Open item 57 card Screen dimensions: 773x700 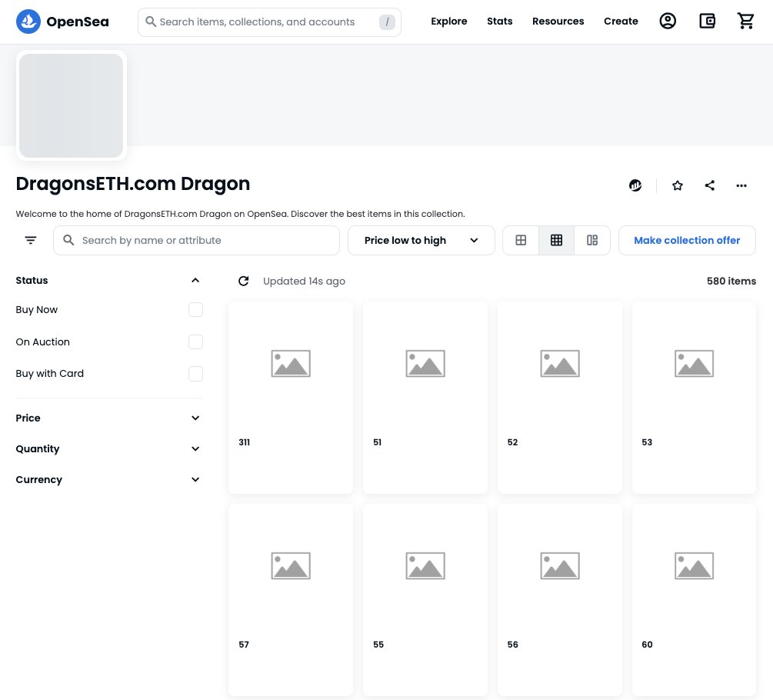[291, 600]
